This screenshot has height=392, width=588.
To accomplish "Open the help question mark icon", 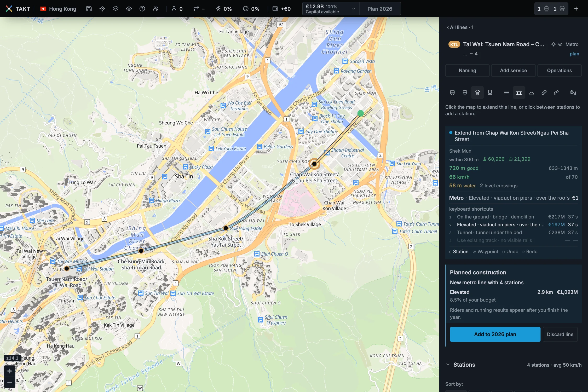I will [x=142, y=9].
